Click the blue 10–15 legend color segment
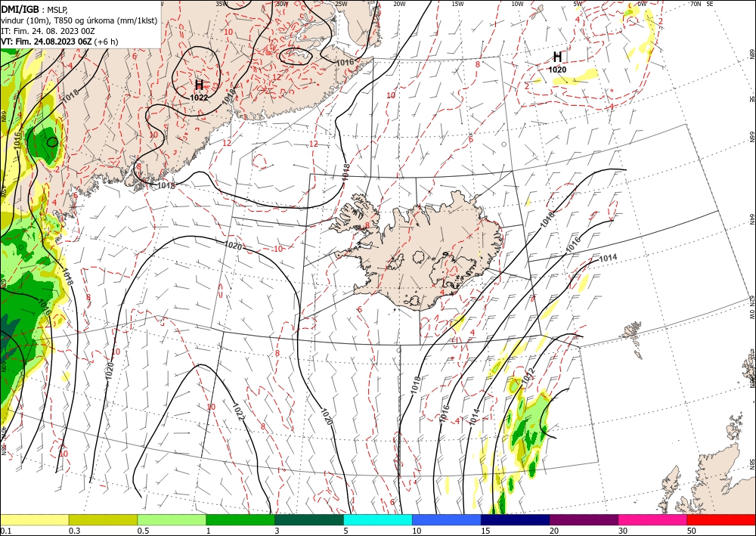 point(447,519)
